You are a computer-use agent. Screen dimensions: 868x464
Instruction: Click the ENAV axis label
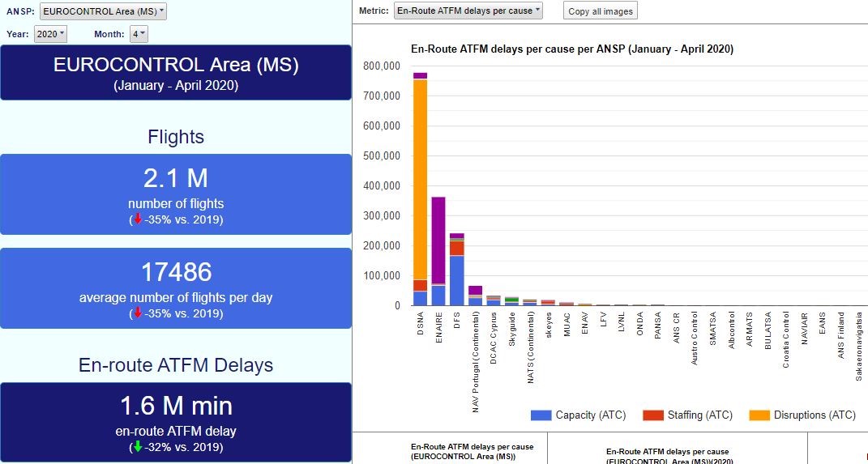point(585,324)
